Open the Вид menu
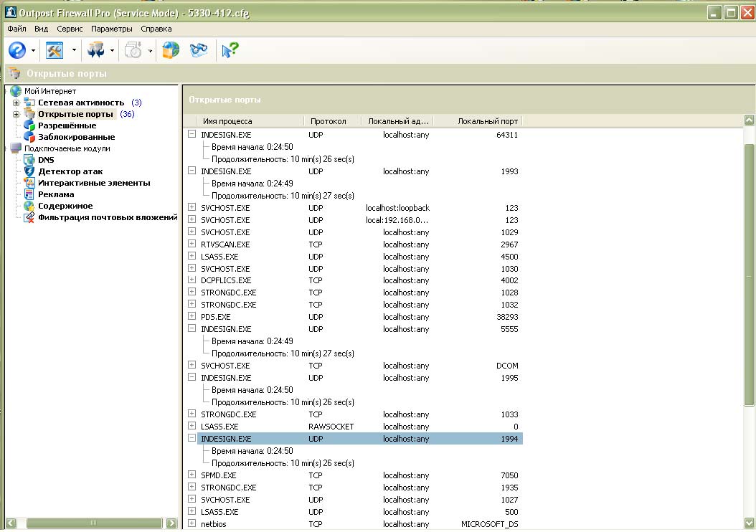The width and height of the screenshot is (756, 532). click(x=41, y=29)
